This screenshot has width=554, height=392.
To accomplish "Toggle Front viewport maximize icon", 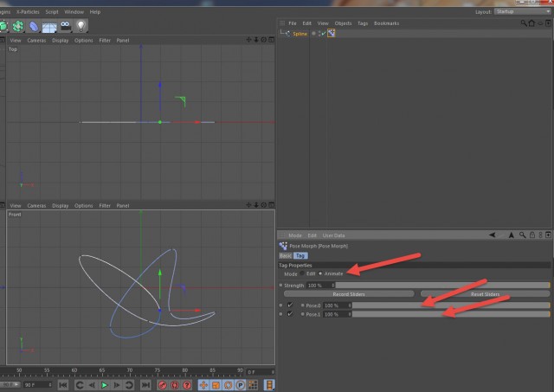I will coord(271,205).
